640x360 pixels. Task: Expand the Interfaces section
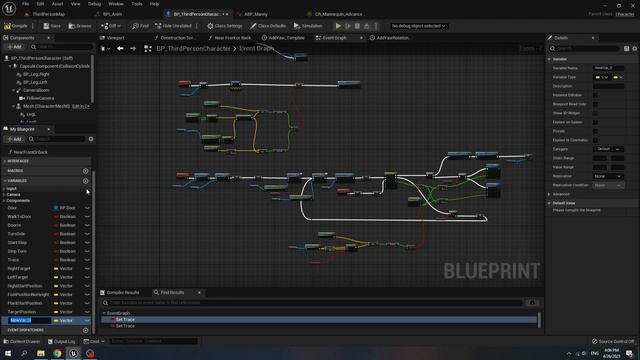(5, 161)
